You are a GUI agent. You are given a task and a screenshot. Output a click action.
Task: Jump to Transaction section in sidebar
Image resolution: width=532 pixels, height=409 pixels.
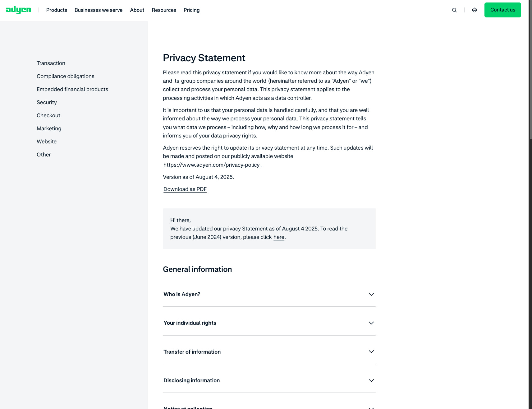(x=51, y=63)
